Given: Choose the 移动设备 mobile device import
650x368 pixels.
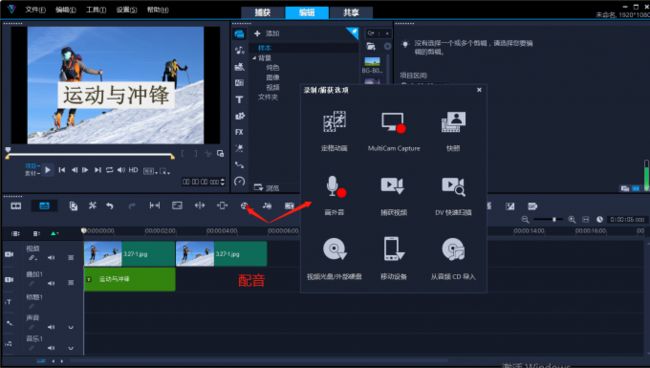Looking at the screenshot, I should pos(393,249).
